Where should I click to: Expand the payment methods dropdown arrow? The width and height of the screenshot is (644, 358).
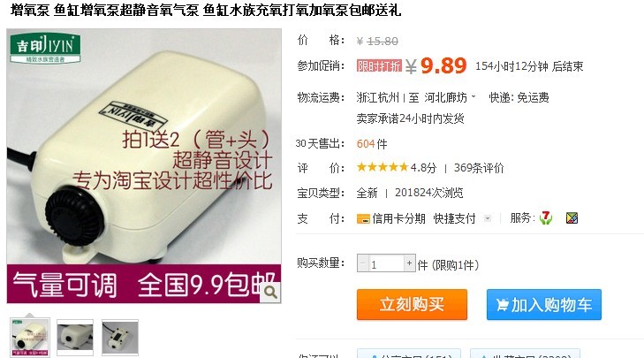coord(488,218)
